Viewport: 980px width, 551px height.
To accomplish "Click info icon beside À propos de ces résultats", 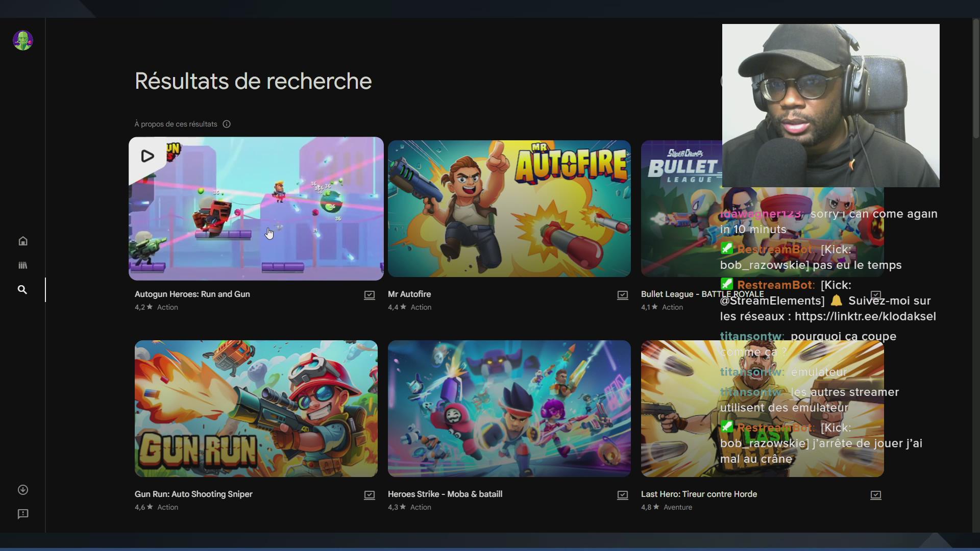I will [227, 124].
